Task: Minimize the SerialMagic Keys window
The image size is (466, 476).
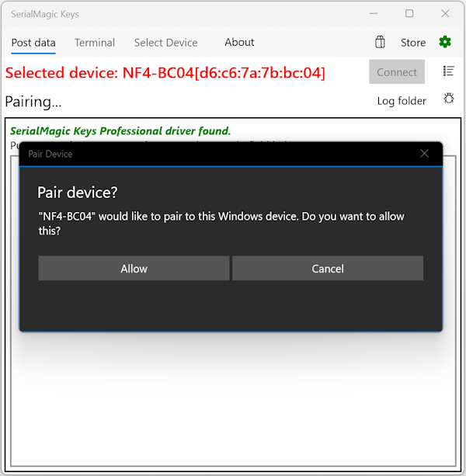Action: click(x=374, y=13)
